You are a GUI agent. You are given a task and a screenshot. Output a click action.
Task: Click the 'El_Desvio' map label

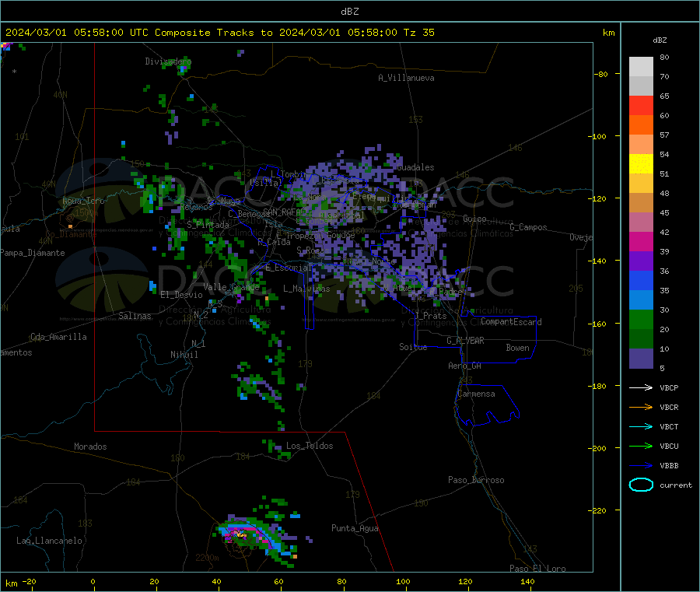tap(181, 295)
